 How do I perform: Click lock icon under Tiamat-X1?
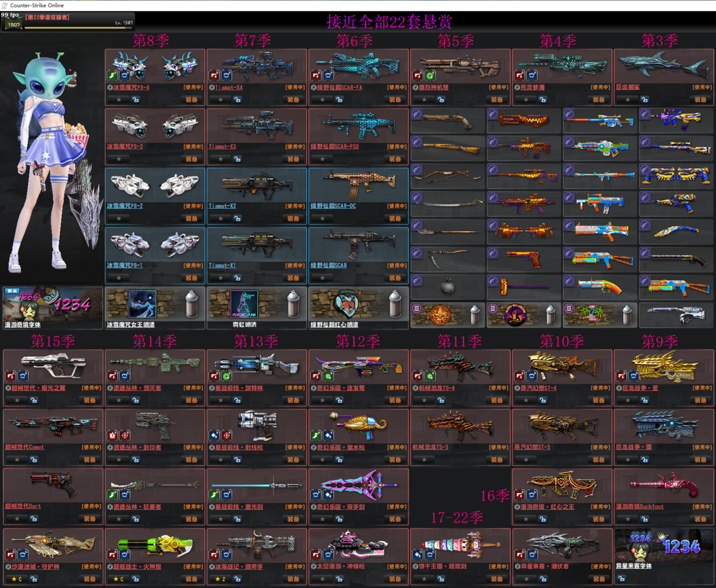(237, 278)
